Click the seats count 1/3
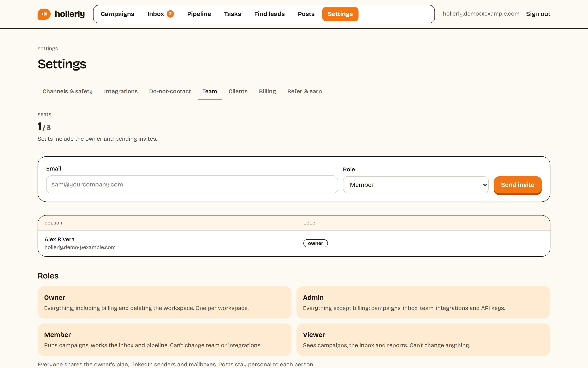 (44, 127)
